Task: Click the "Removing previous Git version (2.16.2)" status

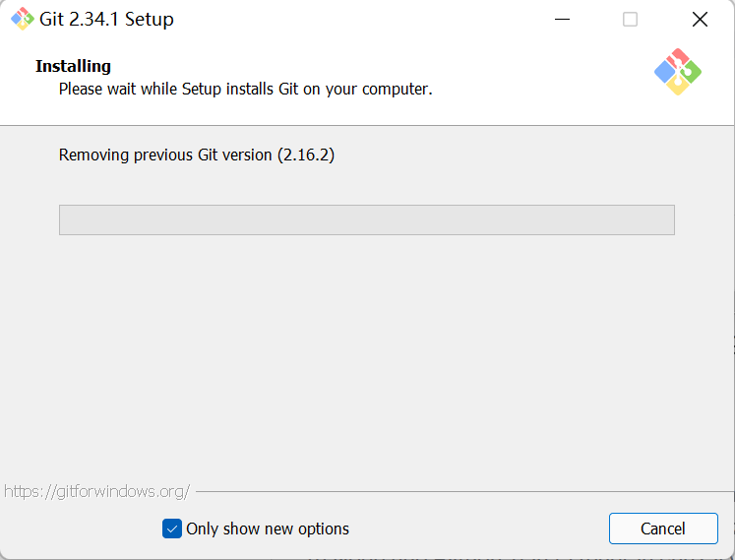Action: coord(197,155)
